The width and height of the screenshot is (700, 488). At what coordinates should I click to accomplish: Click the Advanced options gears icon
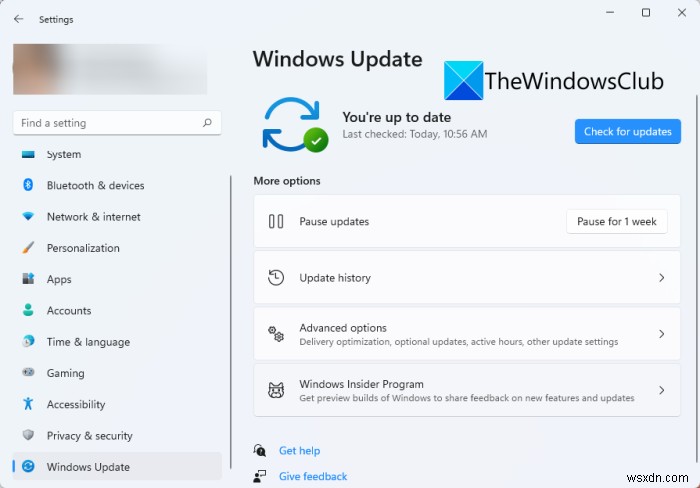pyautogui.click(x=276, y=334)
